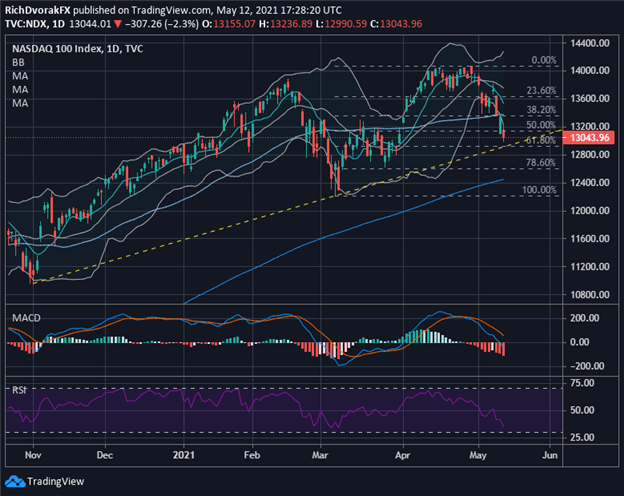624x496 pixels.
Task: Click the −307.26 (−2.3%) change value
Action: 162,24
